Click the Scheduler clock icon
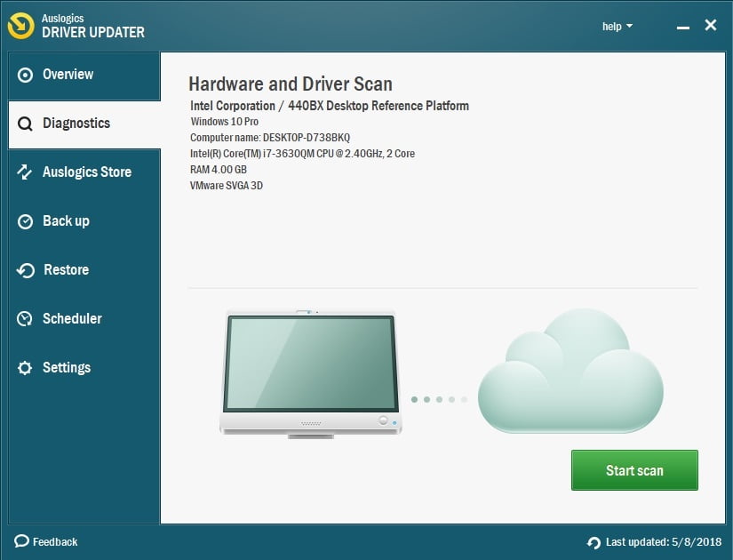 tap(25, 319)
